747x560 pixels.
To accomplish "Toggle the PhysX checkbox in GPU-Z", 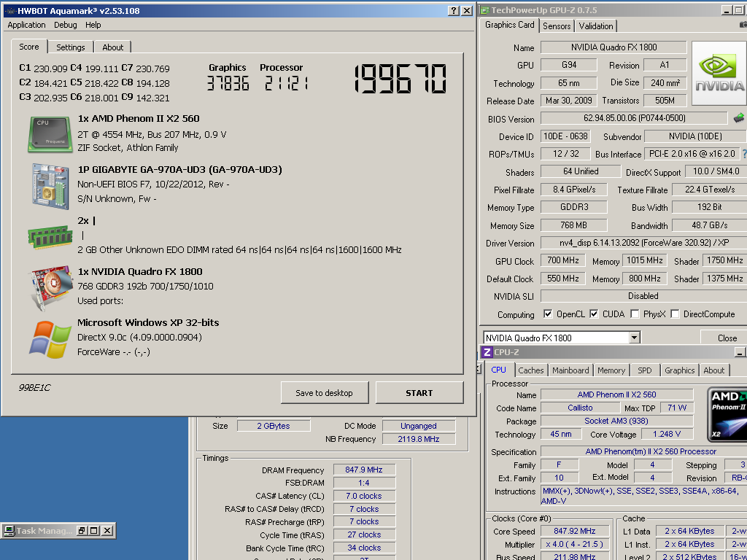I will (634, 314).
